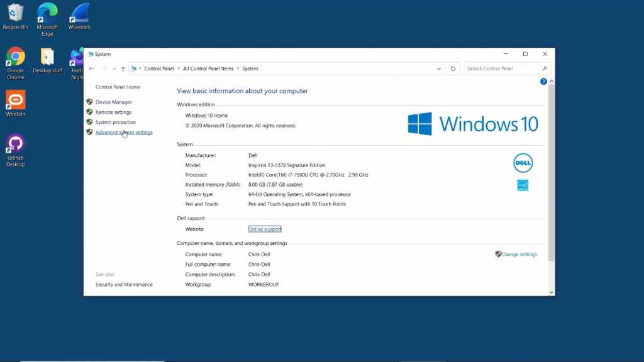Click the address bar computer icon
Viewport: 644px width, 362px height.
[x=133, y=69]
